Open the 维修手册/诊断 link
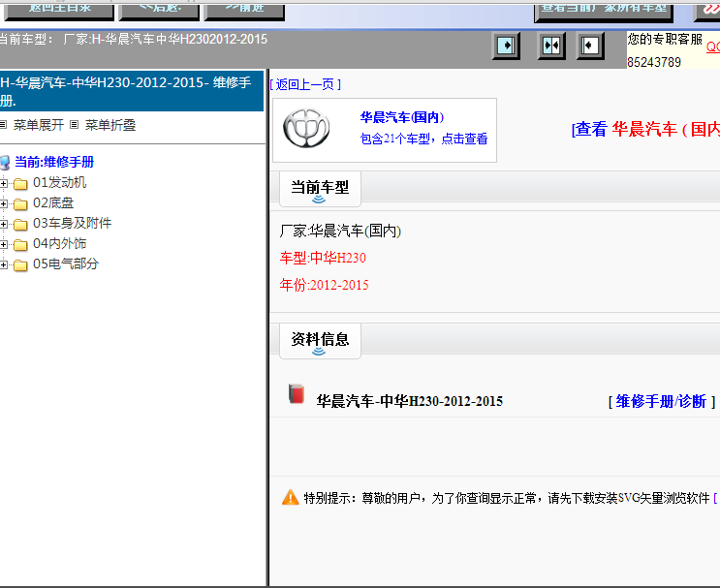This screenshot has height=588, width=720. pos(662,402)
